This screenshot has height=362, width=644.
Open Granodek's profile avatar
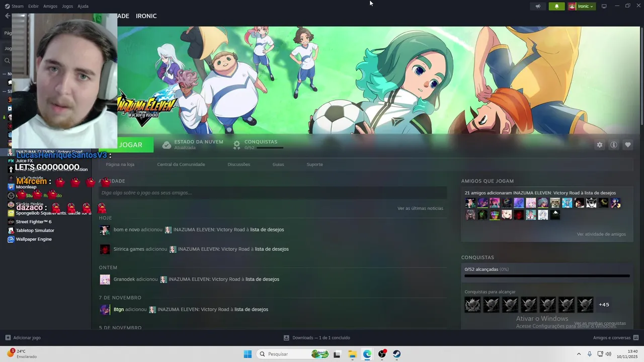pos(105,280)
